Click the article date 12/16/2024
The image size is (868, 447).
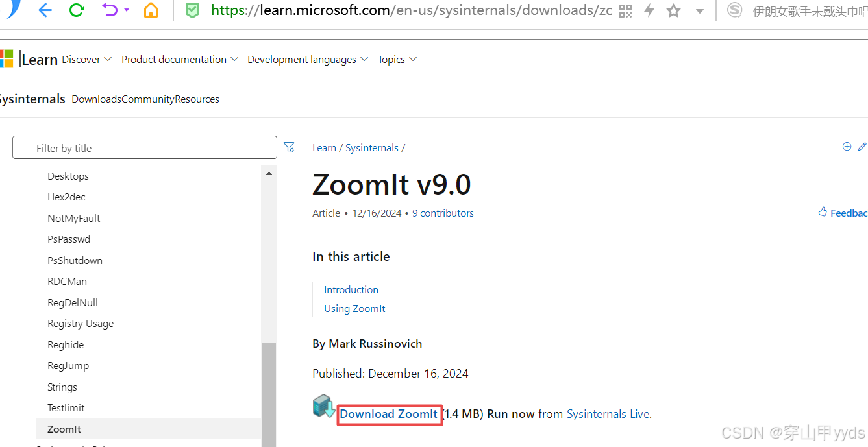(377, 213)
